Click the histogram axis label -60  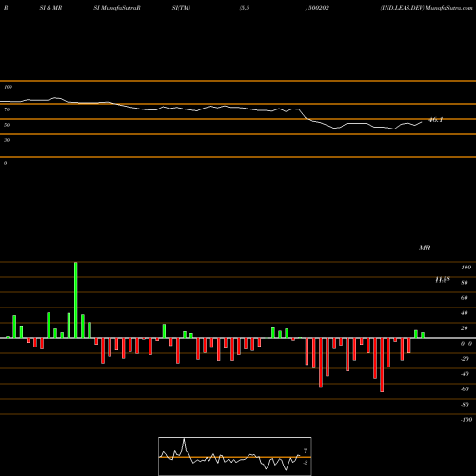[465, 389]
